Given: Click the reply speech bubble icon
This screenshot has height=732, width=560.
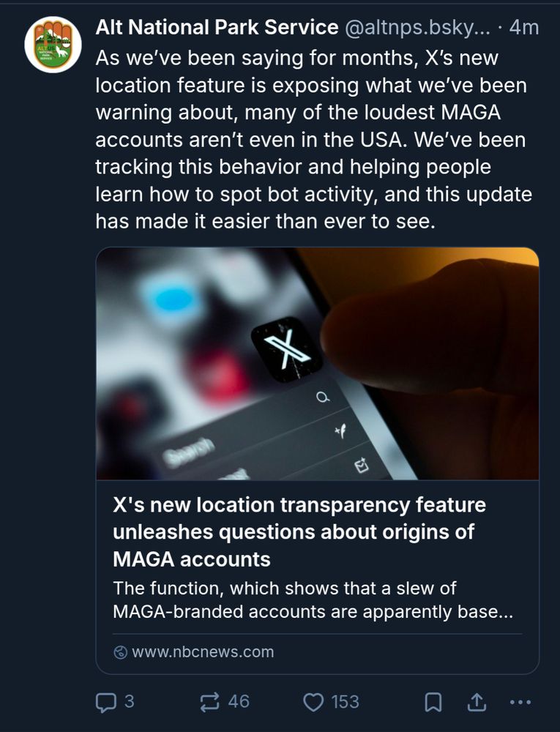Looking at the screenshot, I should click(x=108, y=701).
